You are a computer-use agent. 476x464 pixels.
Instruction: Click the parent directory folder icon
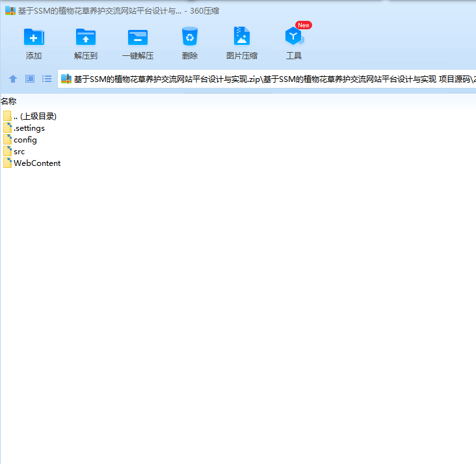click(x=8, y=116)
